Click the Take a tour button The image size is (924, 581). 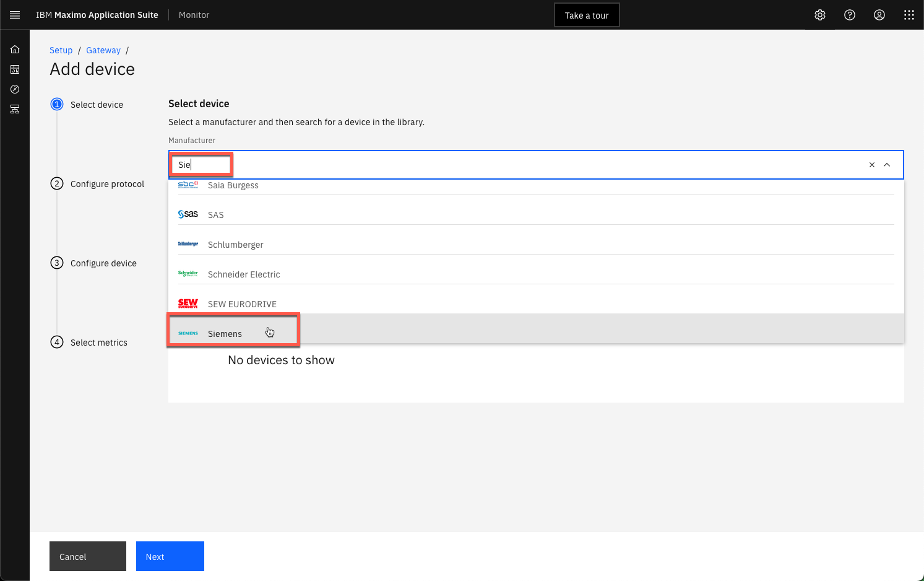click(x=587, y=15)
